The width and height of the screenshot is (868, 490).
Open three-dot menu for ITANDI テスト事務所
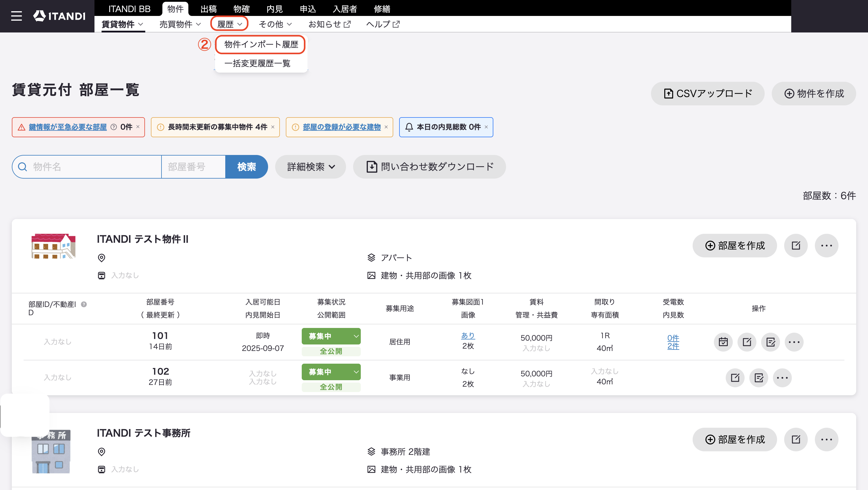[x=826, y=439]
